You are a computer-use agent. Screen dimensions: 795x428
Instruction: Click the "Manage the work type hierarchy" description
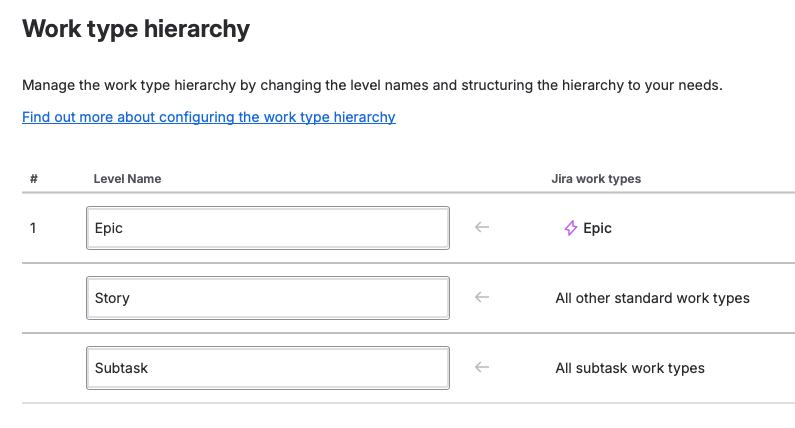tap(372, 85)
